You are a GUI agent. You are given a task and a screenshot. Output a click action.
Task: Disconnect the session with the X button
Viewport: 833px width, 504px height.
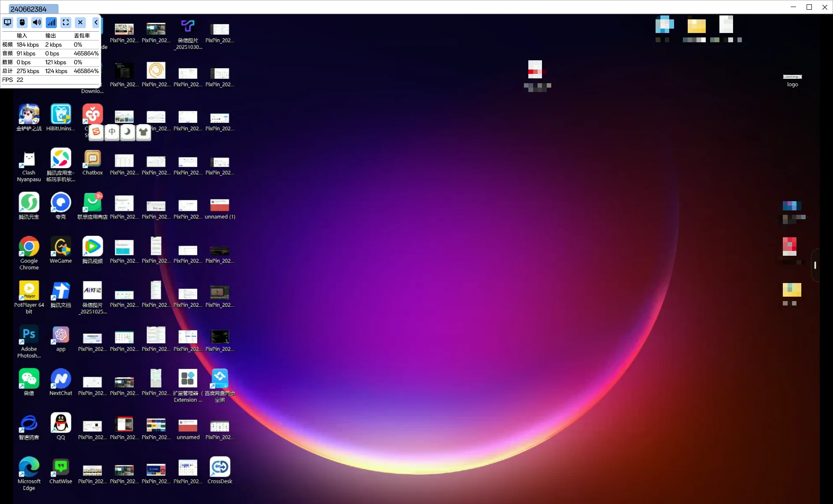[x=80, y=22]
